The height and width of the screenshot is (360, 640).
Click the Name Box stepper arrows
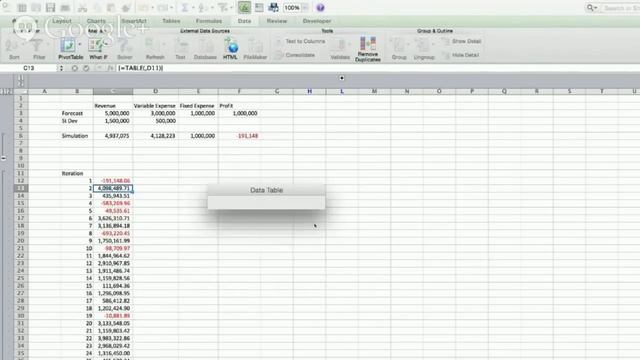click(x=61, y=68)
